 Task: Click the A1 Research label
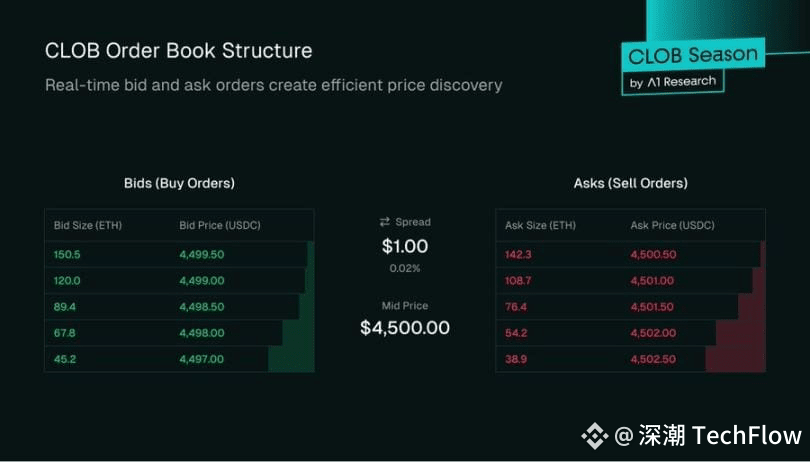(x=676, y=83)
